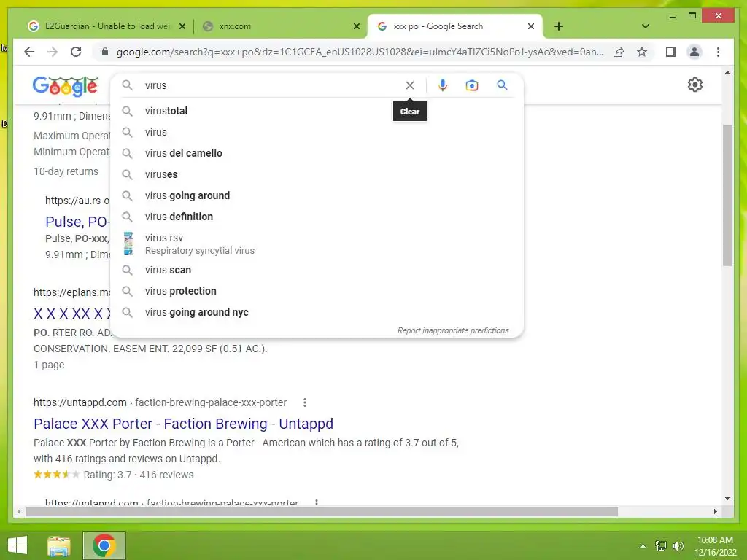Click horizontal scrollbar right arrow
The width and height of the screenshot is (747, 560).
click(x=715, y=511)
